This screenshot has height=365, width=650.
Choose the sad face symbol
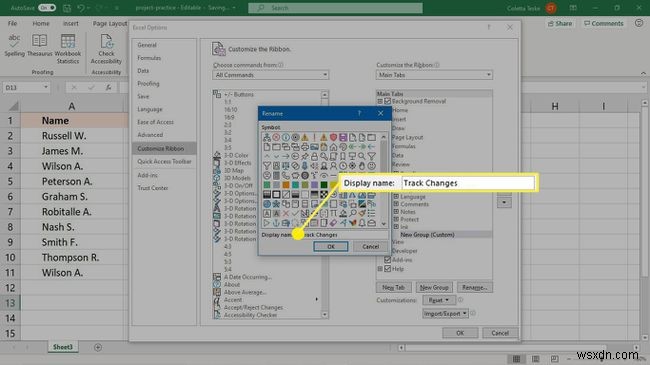click(267, 175)
